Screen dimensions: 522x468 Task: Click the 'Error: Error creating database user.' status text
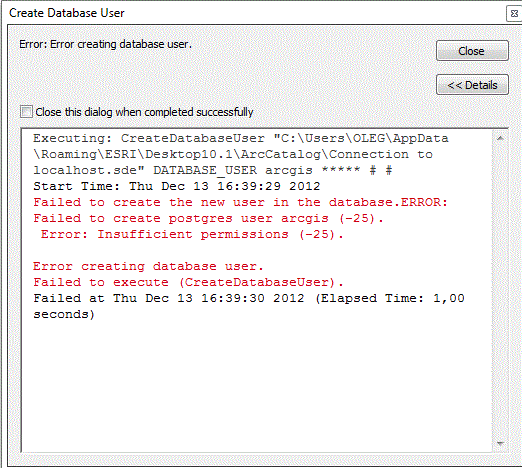click(x=106, y=44)
